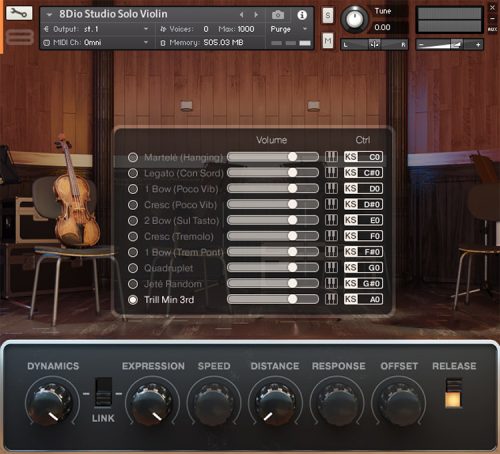
Task: Open KS A0 control selector for Trill
Action: pos(363,299)
